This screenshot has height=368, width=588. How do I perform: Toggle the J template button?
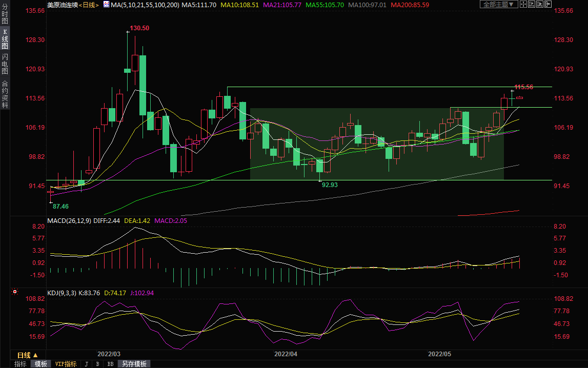(86, 364)
